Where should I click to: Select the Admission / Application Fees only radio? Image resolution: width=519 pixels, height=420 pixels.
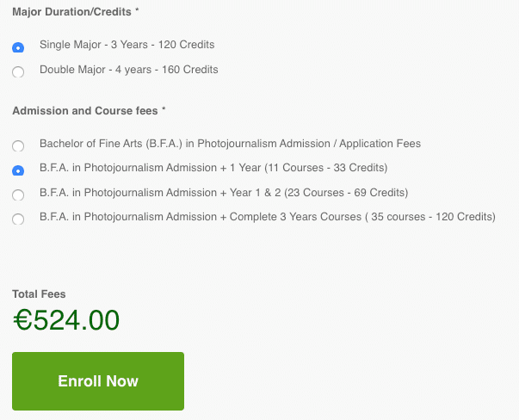(x=18, y=146)
